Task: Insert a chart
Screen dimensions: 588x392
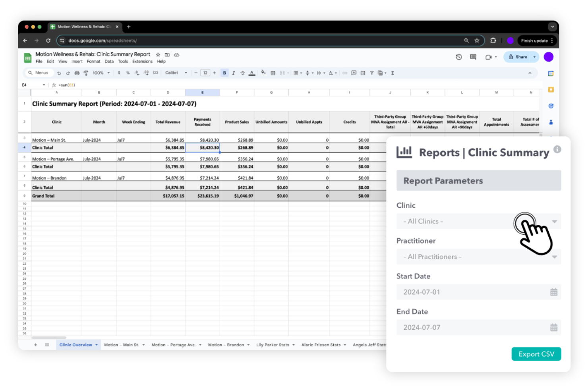Action: click(x=363, y=73)
